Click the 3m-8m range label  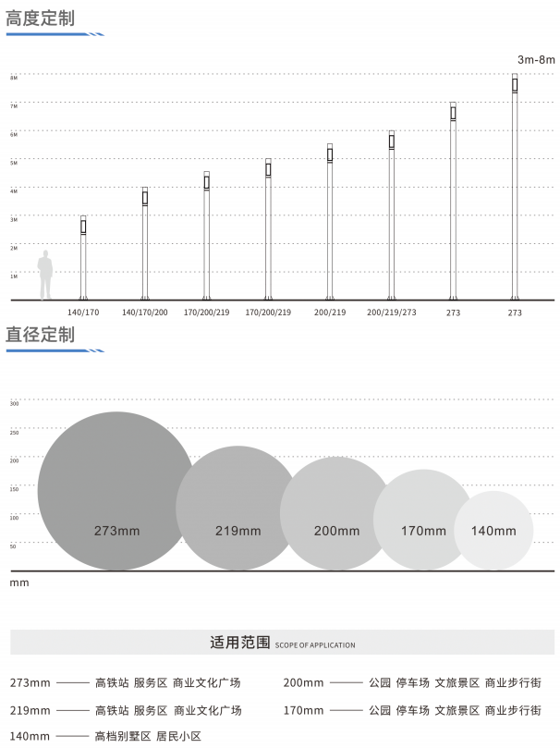coord(536,59)
